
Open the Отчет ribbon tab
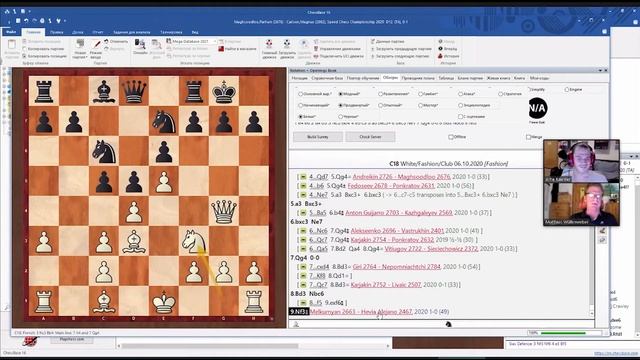(x=98, y=32)
